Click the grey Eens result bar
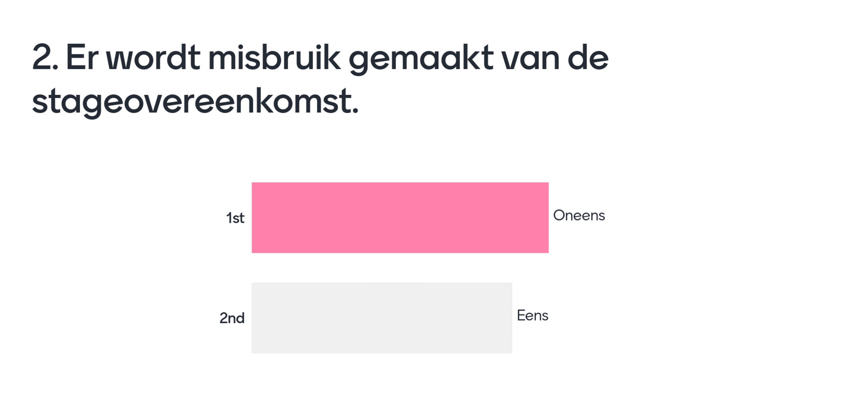 point(382,318)
